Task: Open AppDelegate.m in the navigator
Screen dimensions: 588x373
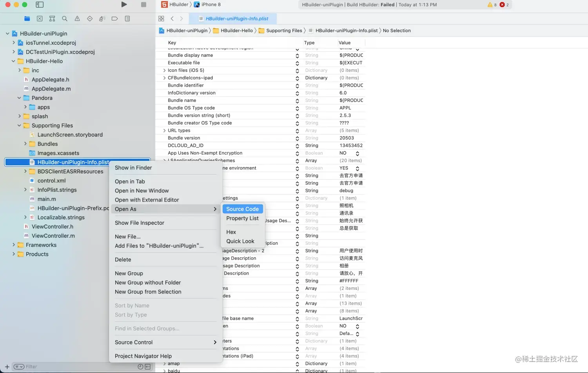Action: click(51, 89)
